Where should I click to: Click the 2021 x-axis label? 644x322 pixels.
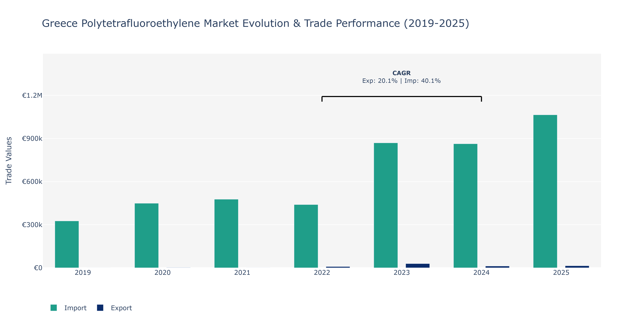(x=242, y=272)
